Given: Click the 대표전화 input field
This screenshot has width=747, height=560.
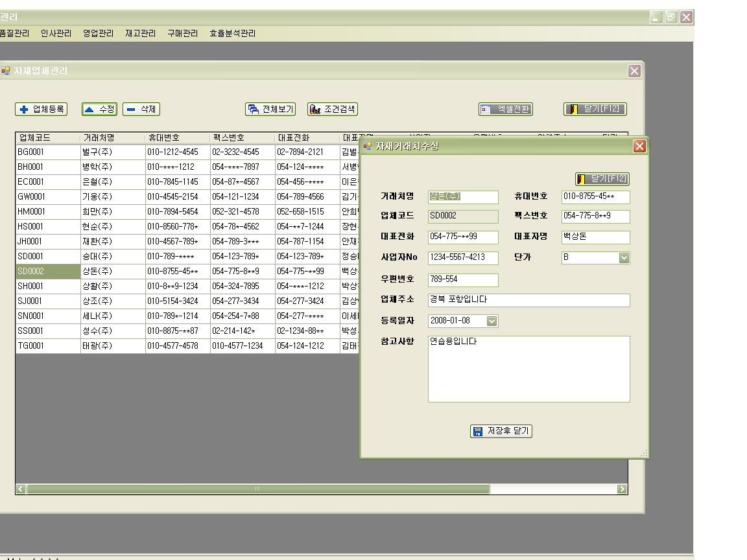Looking at the screenshot, I should [x=463, y=237].
